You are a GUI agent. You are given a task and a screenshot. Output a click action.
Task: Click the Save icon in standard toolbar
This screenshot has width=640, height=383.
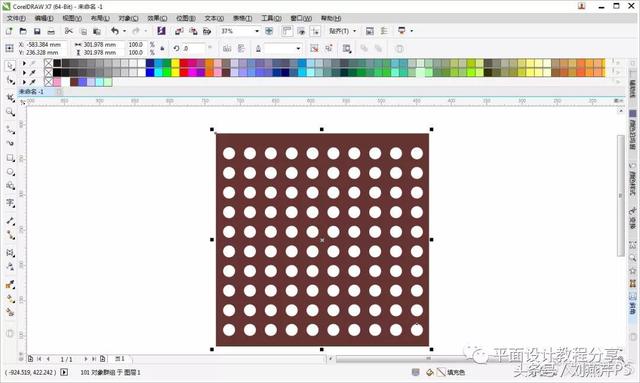coord(37,31)
